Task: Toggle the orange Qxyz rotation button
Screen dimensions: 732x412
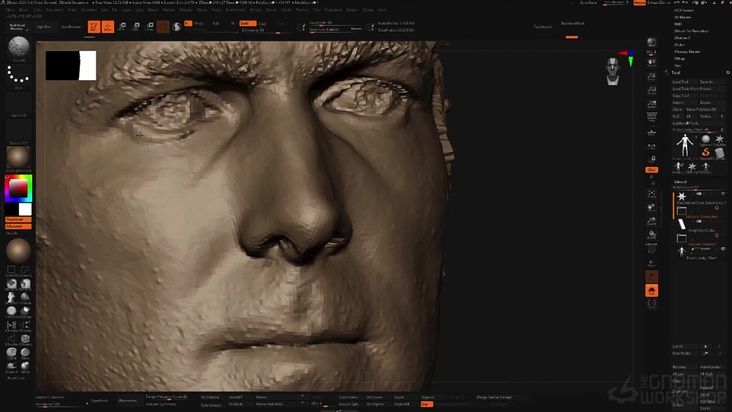Action: pyautogui.click(x=651, y=170)
